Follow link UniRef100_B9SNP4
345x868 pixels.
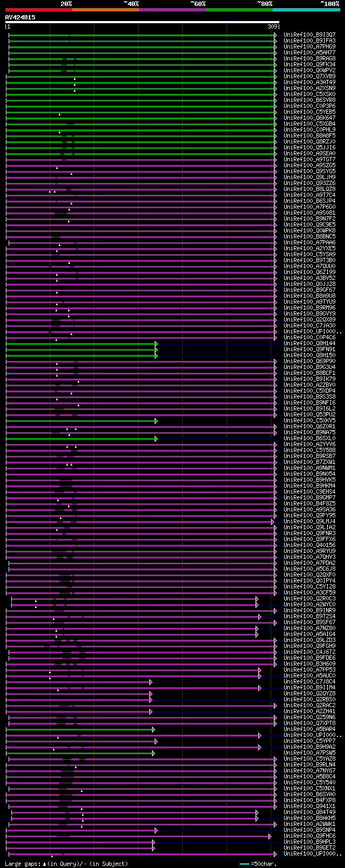309,830
